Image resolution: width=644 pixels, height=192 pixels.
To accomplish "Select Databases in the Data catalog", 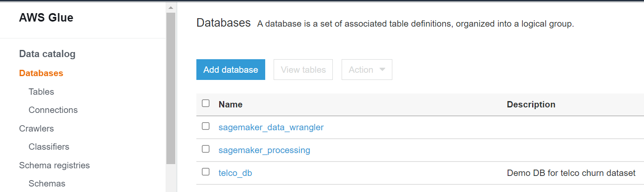I will point(41,73).
